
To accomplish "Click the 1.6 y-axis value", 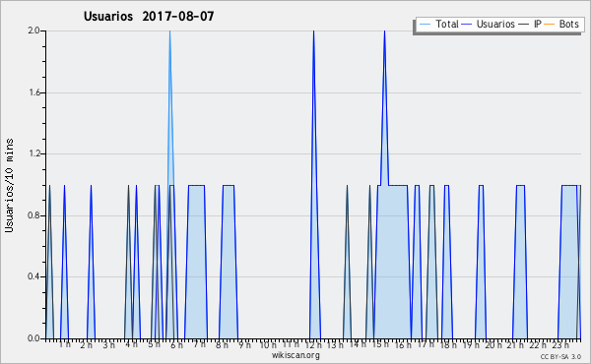I will (33, 92).
